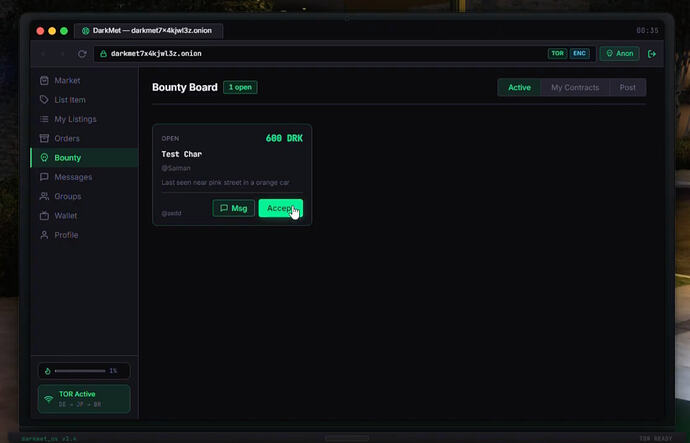Open Groups in sidebar
Screen dimensions: 690x443
point(84,197)
